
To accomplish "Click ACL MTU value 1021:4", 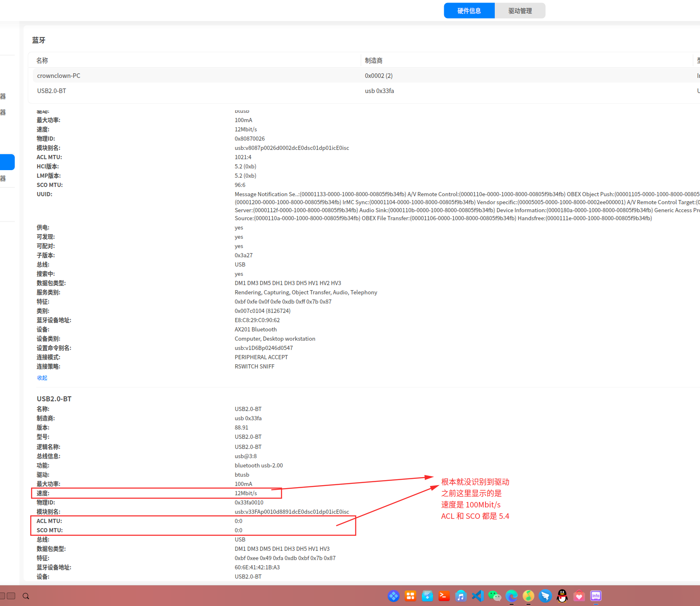I will pos(243,157).
